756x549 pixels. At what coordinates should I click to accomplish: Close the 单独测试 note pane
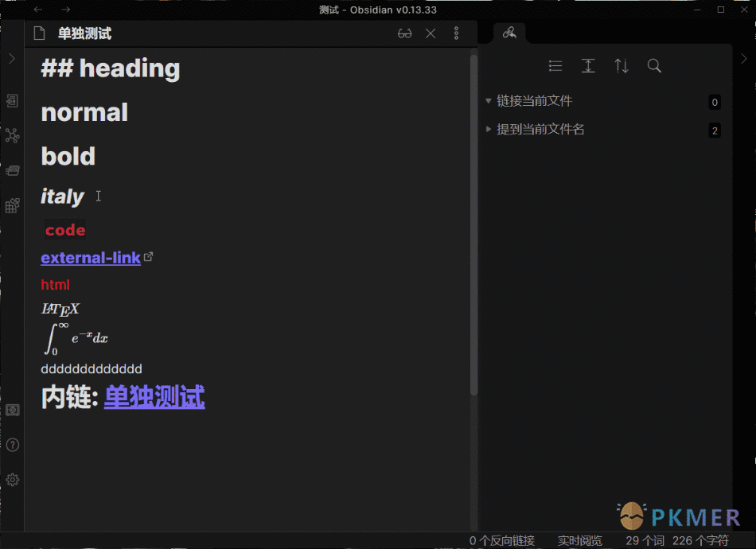coord(431,33)
